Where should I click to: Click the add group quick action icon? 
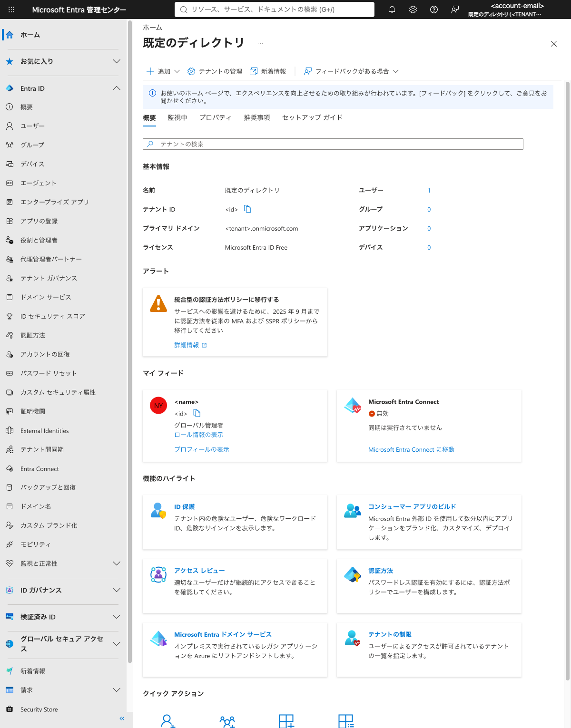coord(227,721)
